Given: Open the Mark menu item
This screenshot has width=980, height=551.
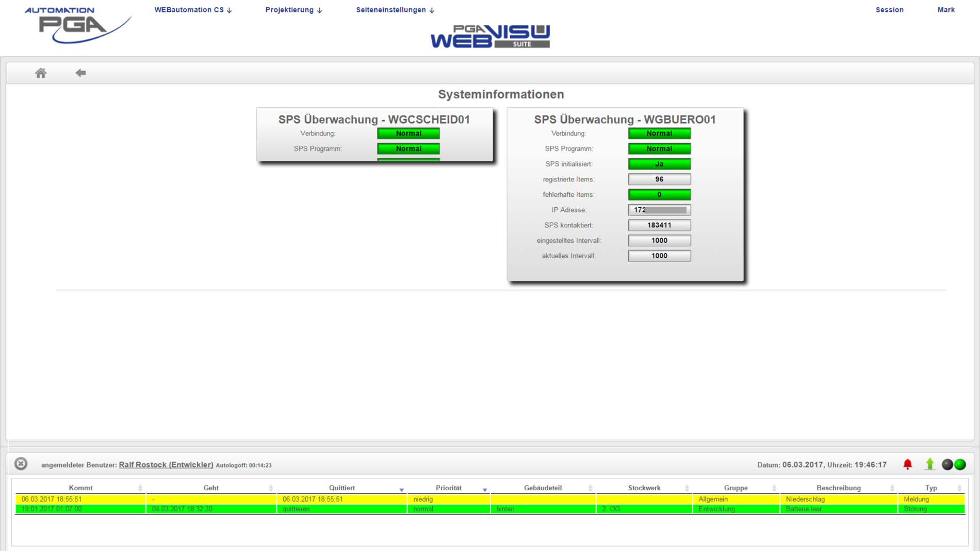Looking at the screenshot, I should point(945,10).
